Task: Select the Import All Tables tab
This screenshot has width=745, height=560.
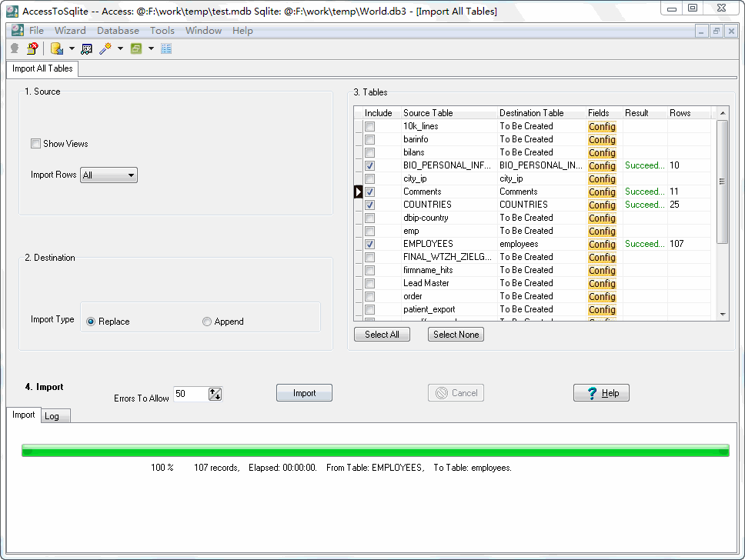Action: click(x=42, y=68)
